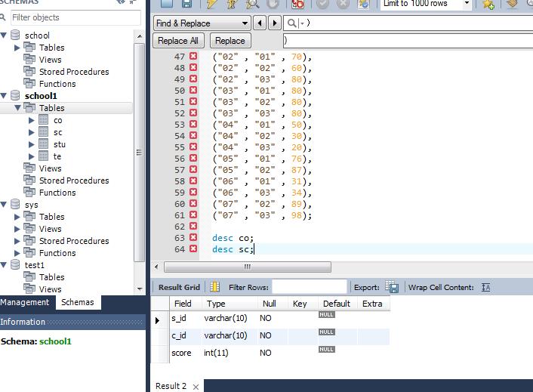Toggle the auto-commit mode icon
533x392 pixels.
coord(363,4)
